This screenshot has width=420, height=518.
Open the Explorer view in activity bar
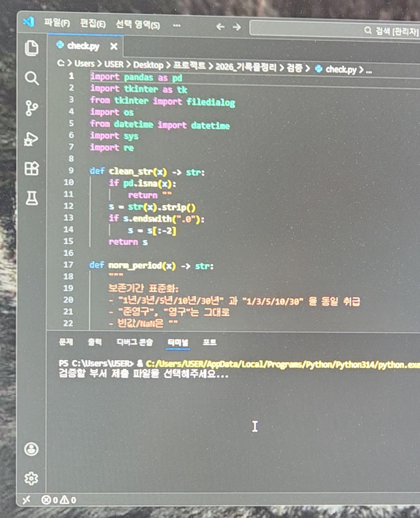pyautogui.click(x=32, y=48)
